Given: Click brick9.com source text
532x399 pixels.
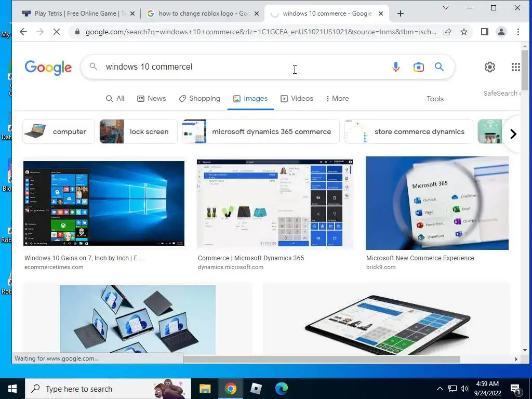Looking at the screenshot, I should [381, 268].
